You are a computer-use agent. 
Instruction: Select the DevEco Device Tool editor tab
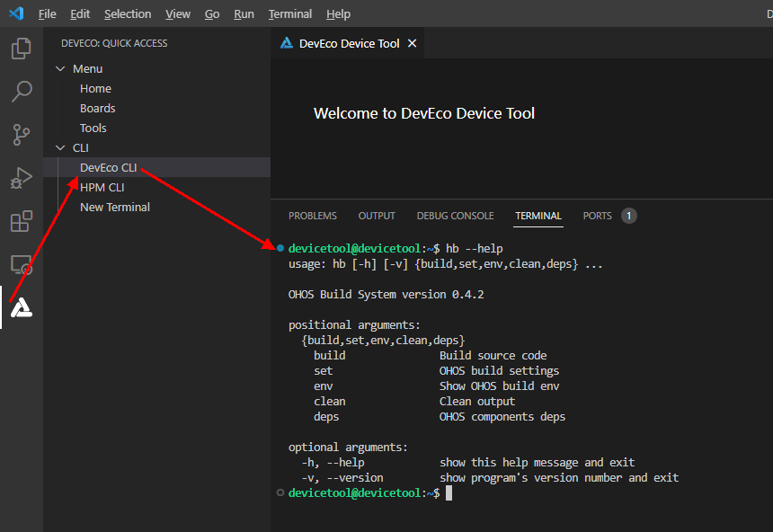(349, 43)
